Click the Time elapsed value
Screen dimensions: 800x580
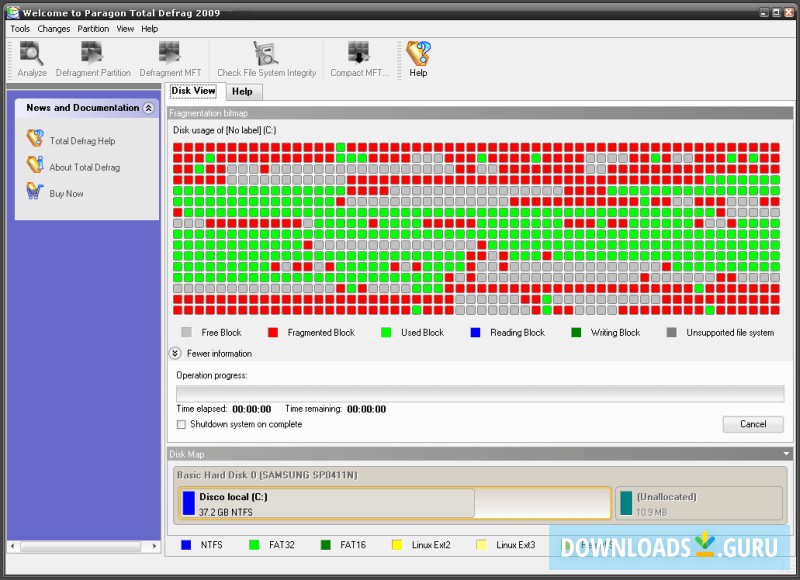(252, 409)
